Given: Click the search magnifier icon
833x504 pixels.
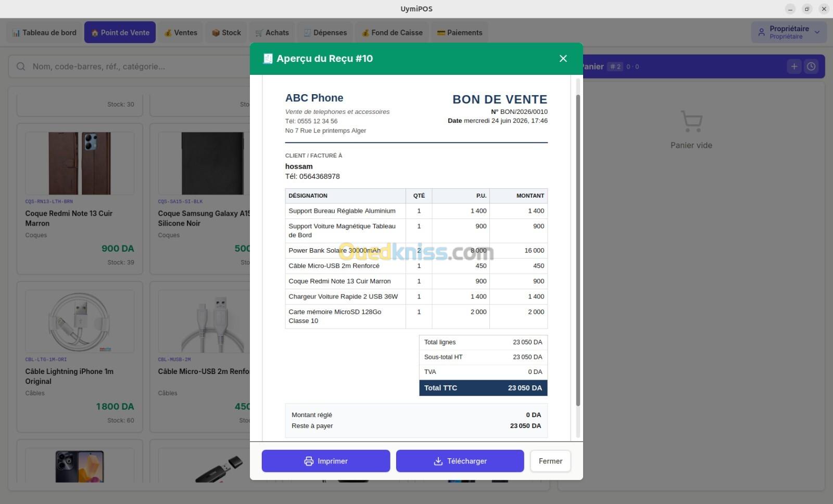Looking at the screenshot, I should (x=21, y=67).
